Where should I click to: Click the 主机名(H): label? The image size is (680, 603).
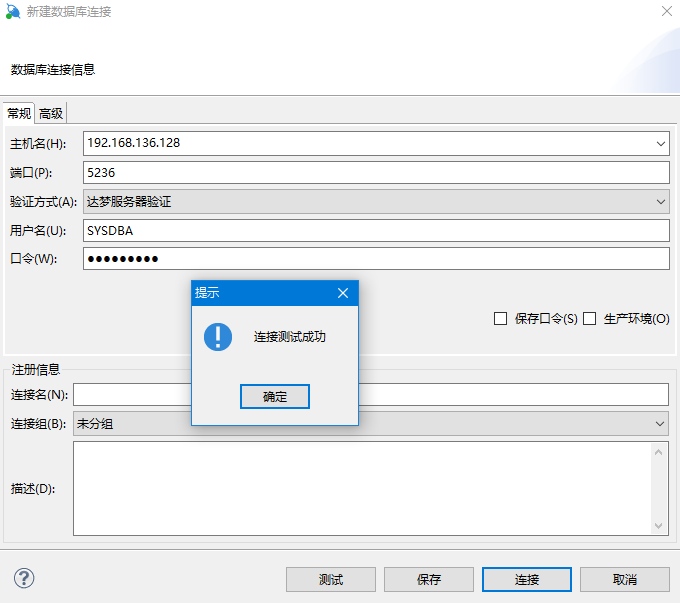coord(38,144)
